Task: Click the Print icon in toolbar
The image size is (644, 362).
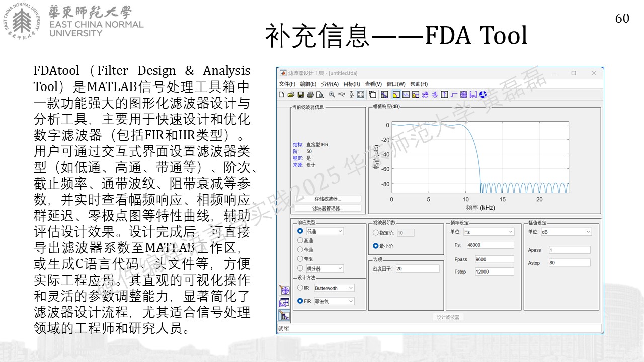Action: point(310,94)
